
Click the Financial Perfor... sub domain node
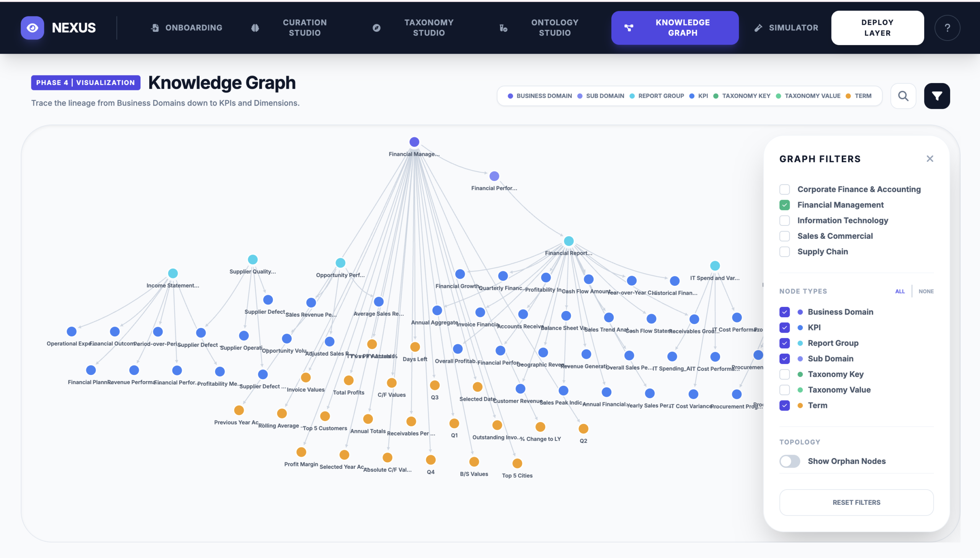tap(494, 176)
